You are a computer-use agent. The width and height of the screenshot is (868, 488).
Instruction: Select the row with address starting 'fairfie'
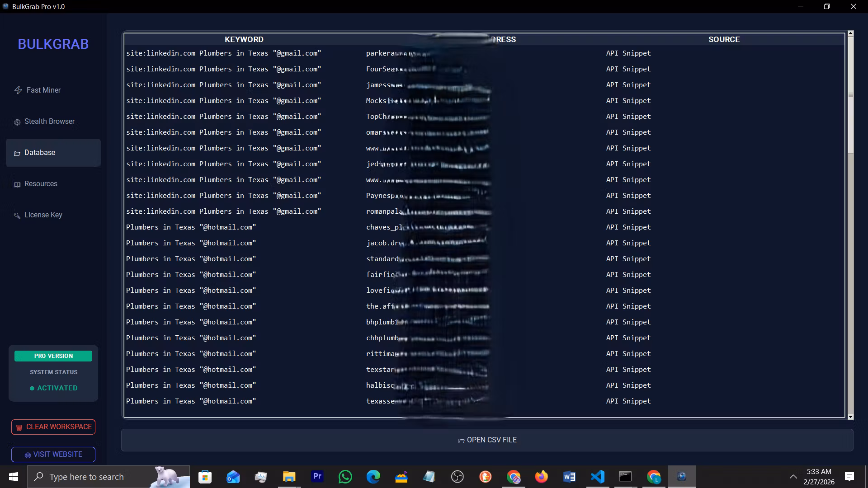(484, 275)
